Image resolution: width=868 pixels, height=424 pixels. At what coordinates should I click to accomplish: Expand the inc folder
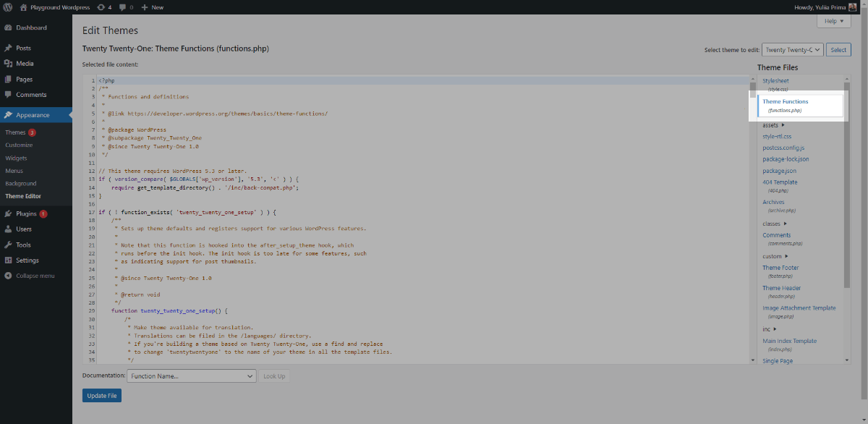pyautogui.click(x=769, y=329)
